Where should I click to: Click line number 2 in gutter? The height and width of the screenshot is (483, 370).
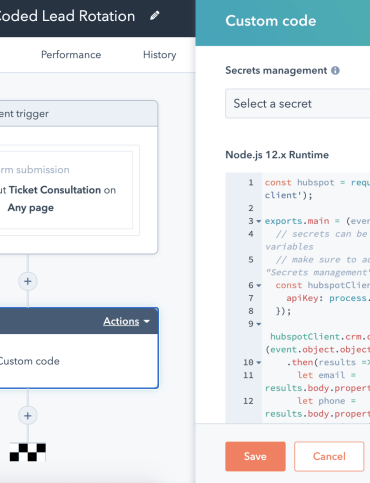pyautogui.click(x=251, y=208)
